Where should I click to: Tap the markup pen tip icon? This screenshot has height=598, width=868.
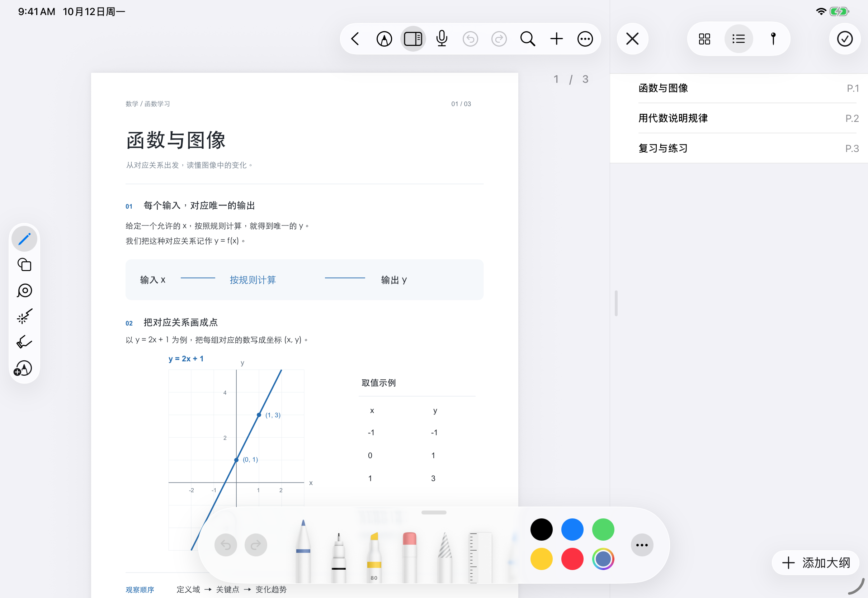click(x=384, y=39)
